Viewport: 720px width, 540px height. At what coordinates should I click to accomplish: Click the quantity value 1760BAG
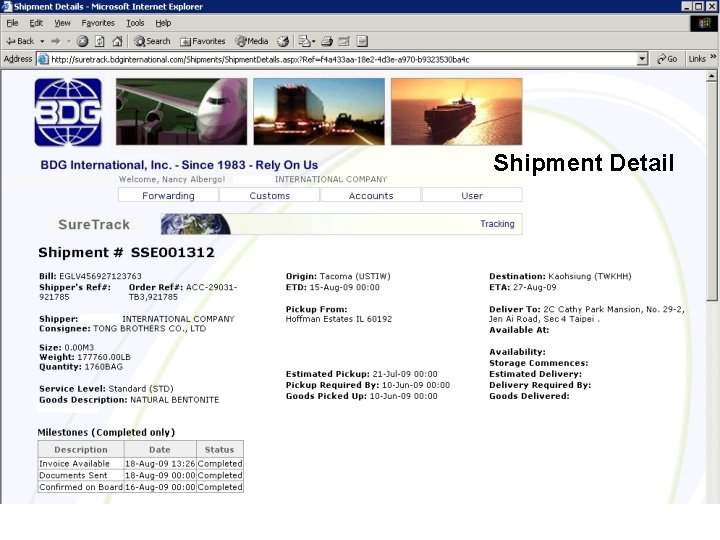click(x=103, y=366)
